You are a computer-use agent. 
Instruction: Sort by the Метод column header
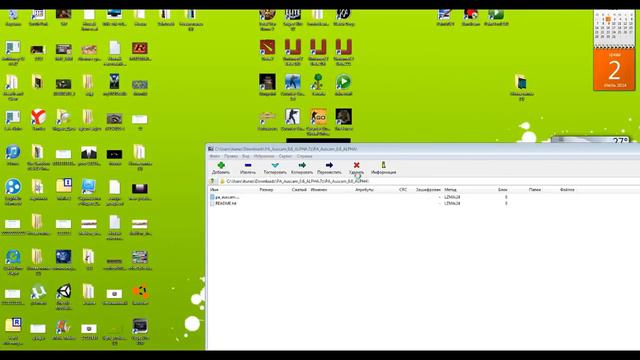click(451, 190)
